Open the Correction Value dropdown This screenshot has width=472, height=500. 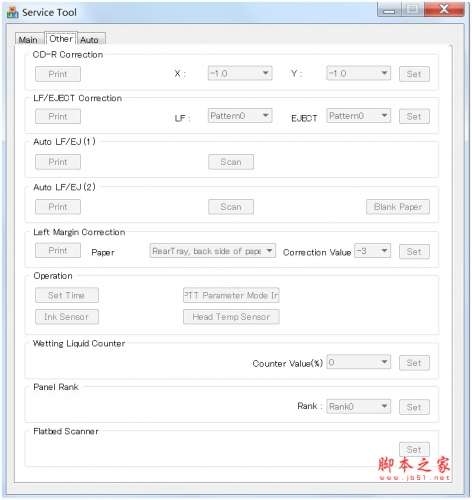[372, 251]
